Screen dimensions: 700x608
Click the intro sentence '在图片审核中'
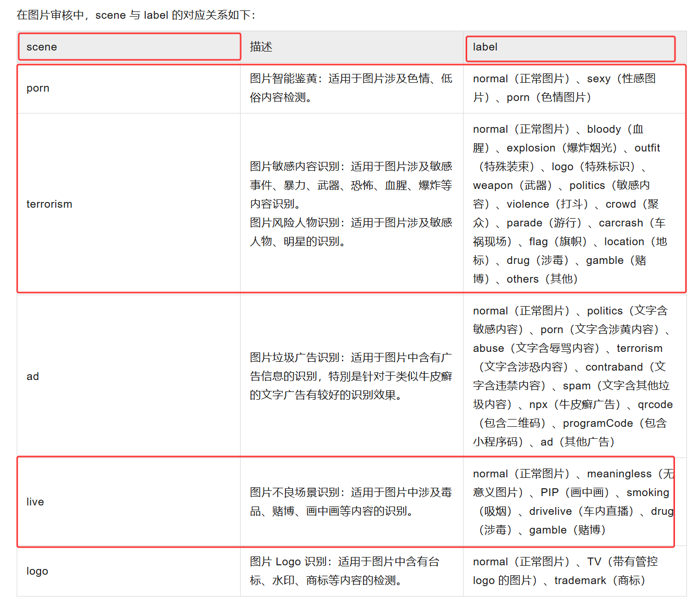point(50,15)
